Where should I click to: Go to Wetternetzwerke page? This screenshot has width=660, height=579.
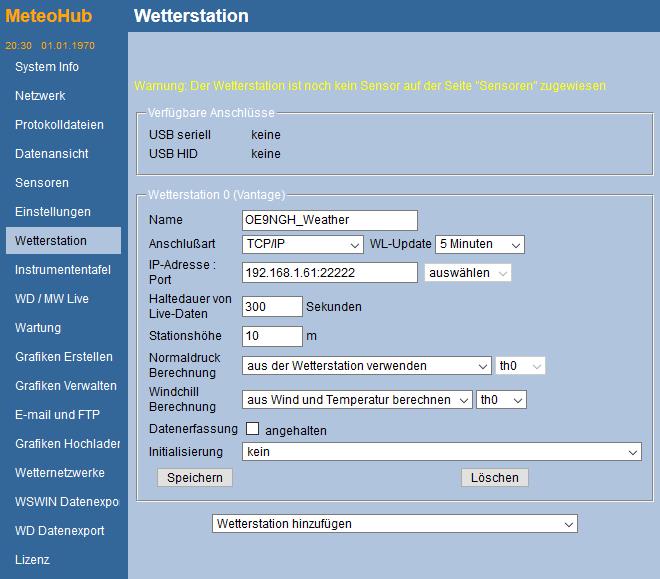tap(60, 473)
